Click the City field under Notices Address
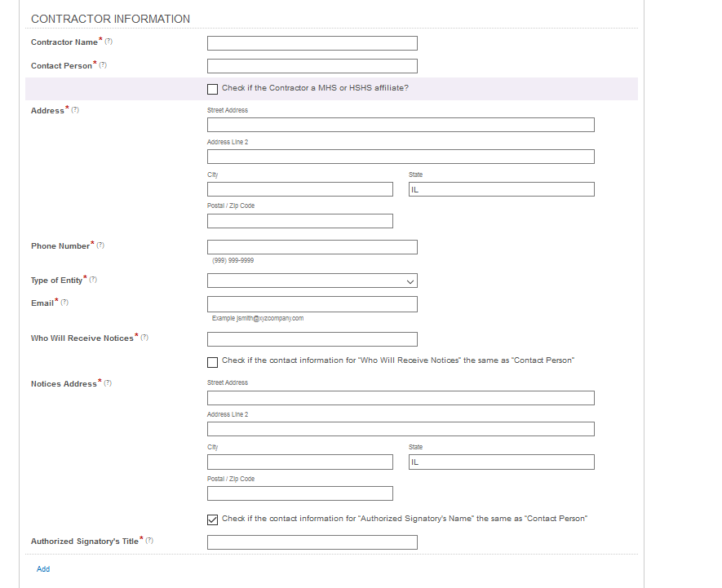The height and width of the screenshot is (588, 722). (x=299, y=462)
